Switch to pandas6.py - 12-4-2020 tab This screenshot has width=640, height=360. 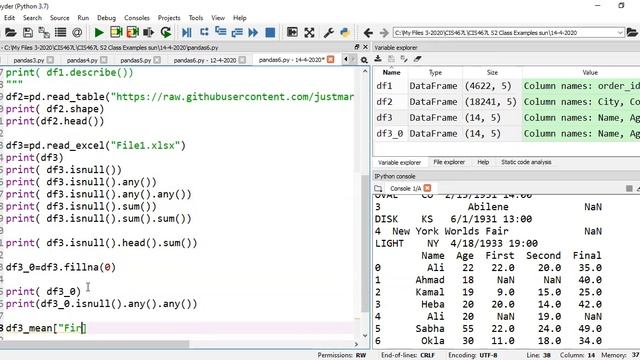click(x=205, y=60)
